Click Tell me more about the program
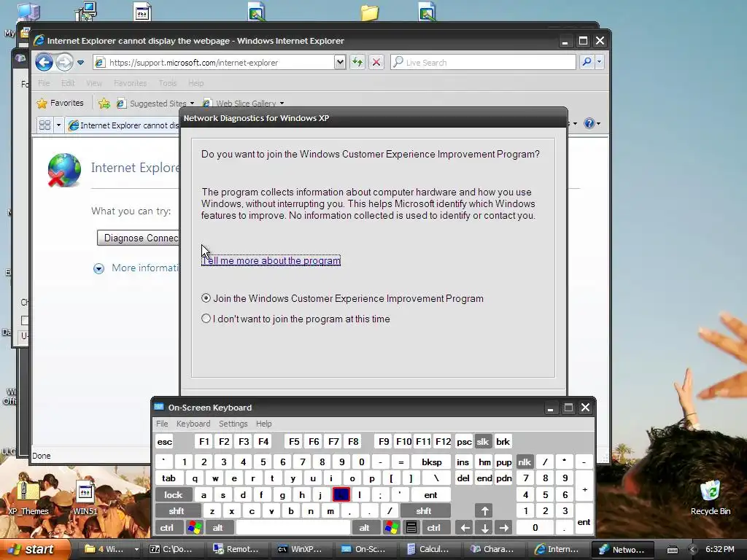The image size is (747, 560). (271, 260)
